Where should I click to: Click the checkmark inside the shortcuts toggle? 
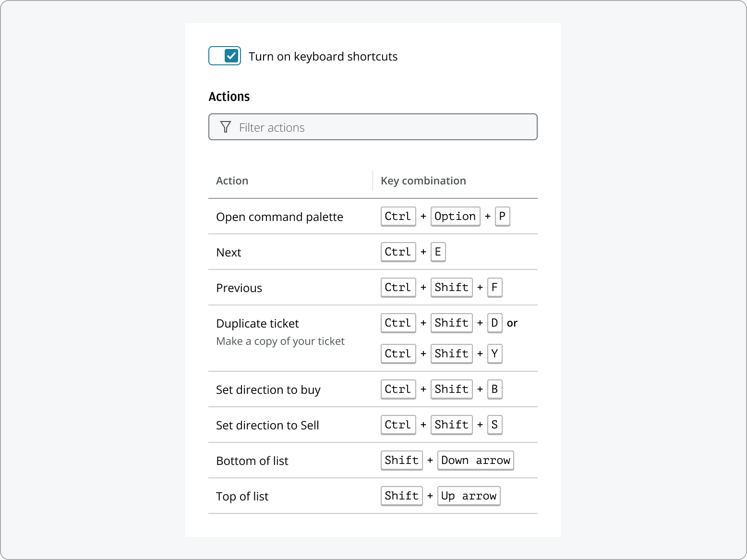coord(231,56)
